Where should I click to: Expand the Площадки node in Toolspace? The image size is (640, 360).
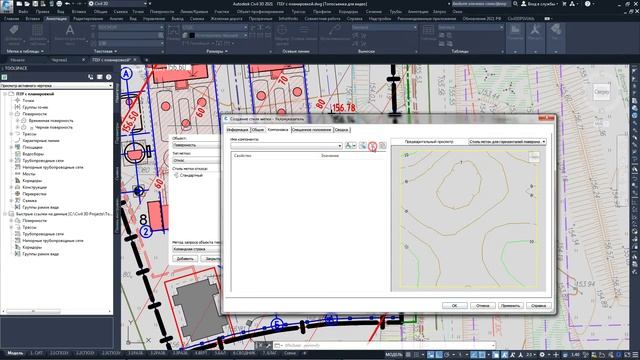pos(11,147)
